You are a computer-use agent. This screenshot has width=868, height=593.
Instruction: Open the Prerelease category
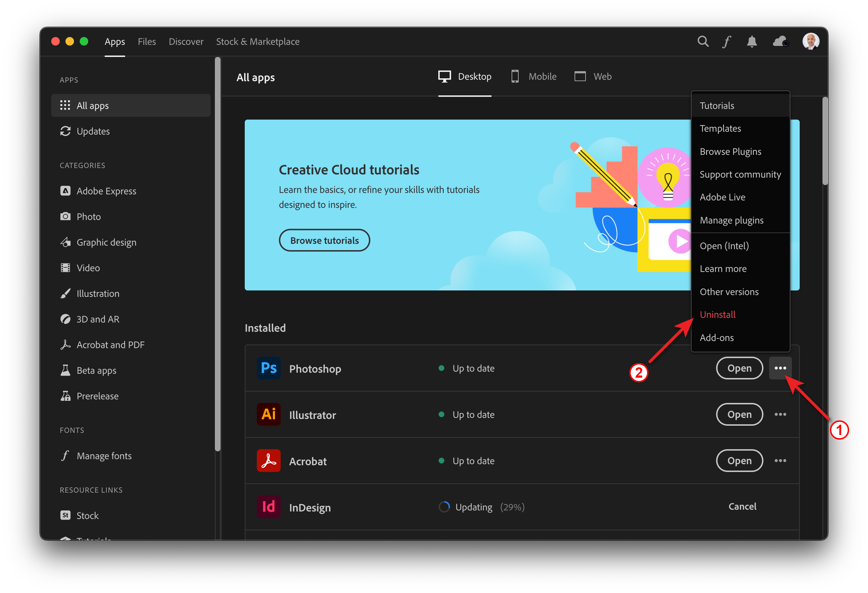131,396
